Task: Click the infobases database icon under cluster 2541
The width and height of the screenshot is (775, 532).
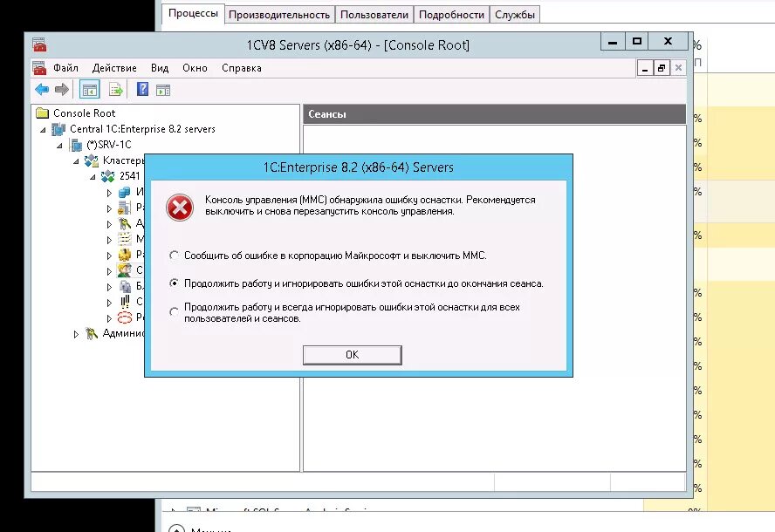Action: coord(125,192)
